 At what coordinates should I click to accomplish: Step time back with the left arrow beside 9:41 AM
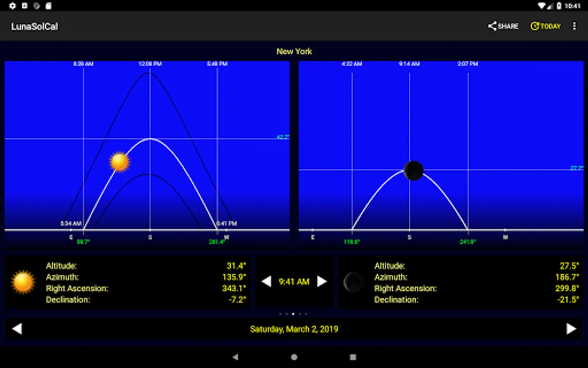pos(266,281)
